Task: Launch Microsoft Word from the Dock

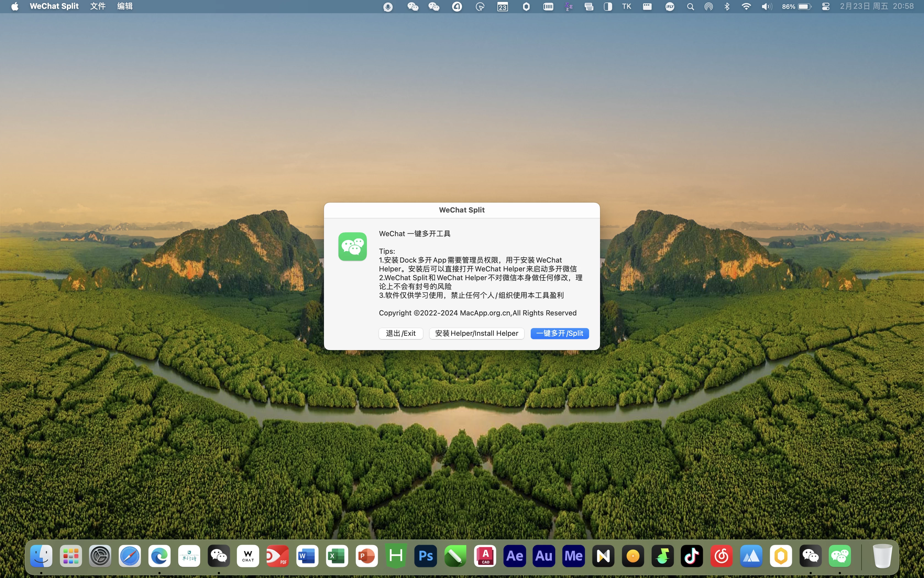Action: point(307,556)
